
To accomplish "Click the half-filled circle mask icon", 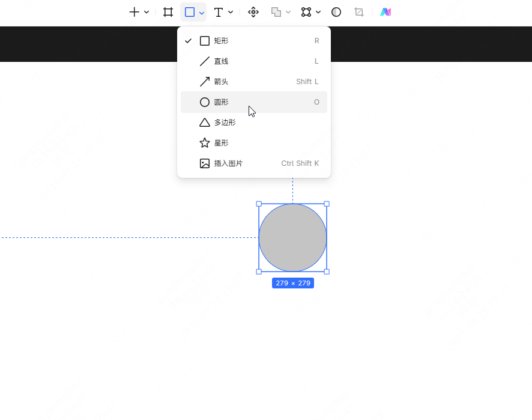I will click(x=336, y=12).
